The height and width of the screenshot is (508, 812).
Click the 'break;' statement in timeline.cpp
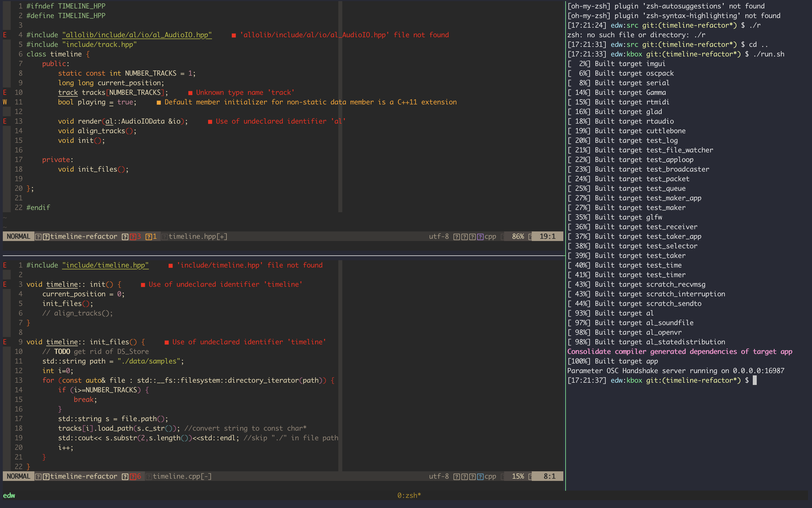[x=85, y=399]
